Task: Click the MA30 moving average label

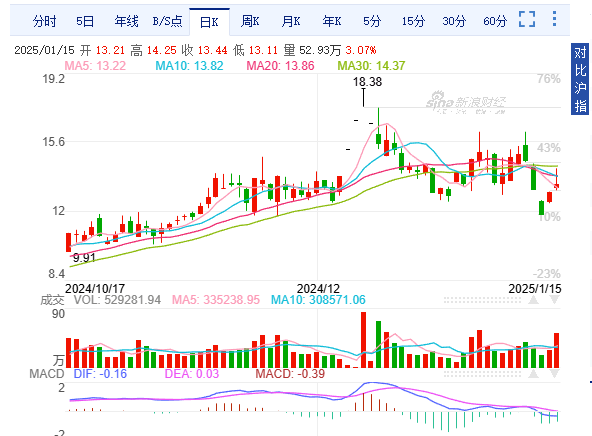Action: [x=371, y=66]
